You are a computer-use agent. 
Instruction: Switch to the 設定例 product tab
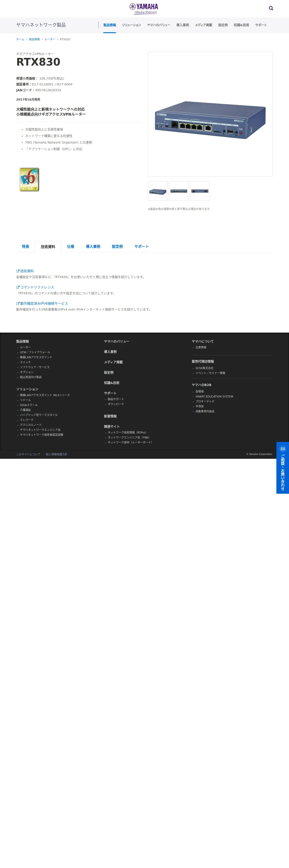point(117,247)
